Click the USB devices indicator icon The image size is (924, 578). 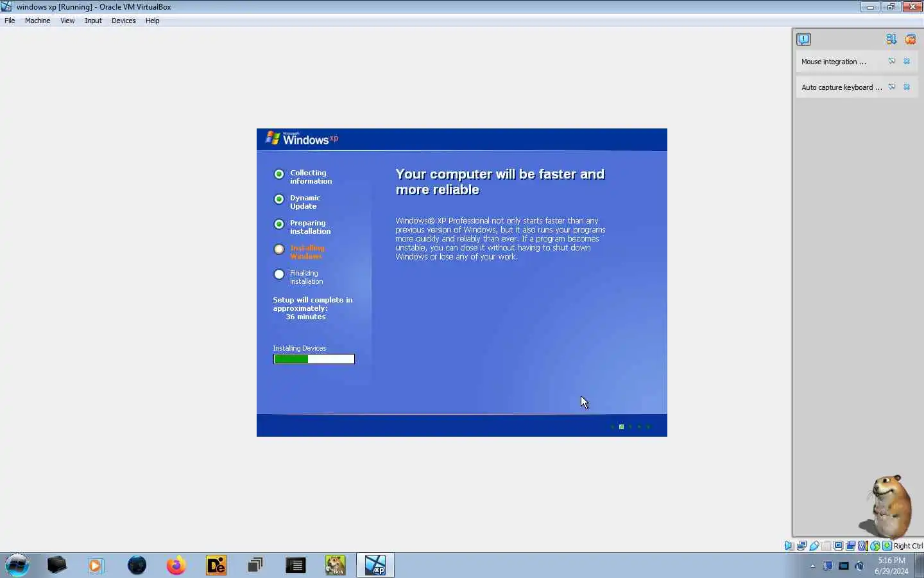point(814,546)
